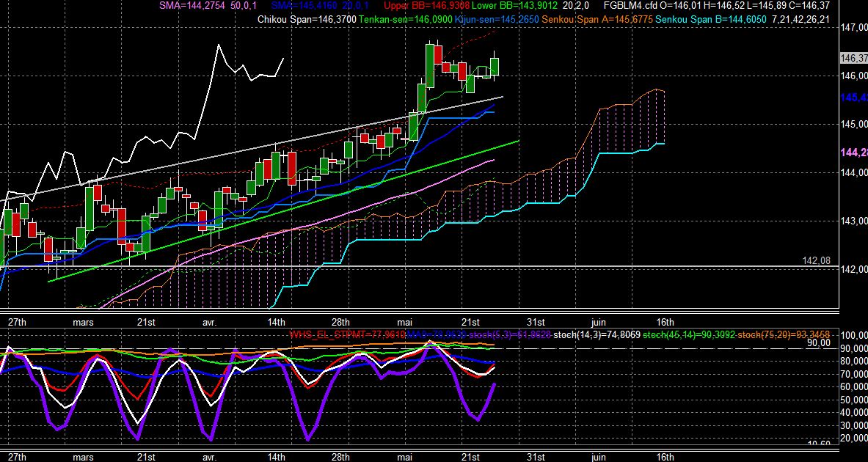Click 'mars' on the stochastic panel date axis

click(83, 457)
